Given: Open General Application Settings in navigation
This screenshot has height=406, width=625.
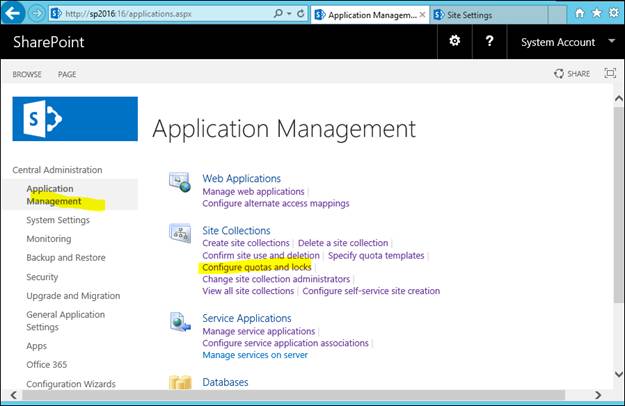Looking at the screenshot, I should pyautogui.click(x=66, y=321).
